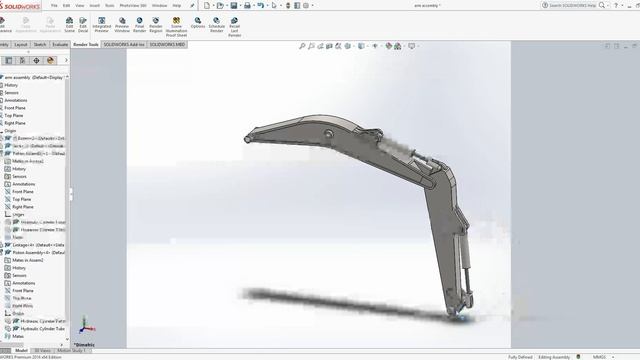This screenshot has height=360, width=640.
Task: Switch to the Sketch tab
Action: pyautogui.click(x=40, y=44)
